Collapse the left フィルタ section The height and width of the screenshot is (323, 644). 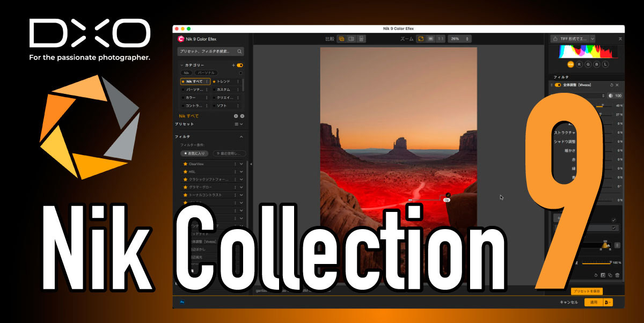241,137
